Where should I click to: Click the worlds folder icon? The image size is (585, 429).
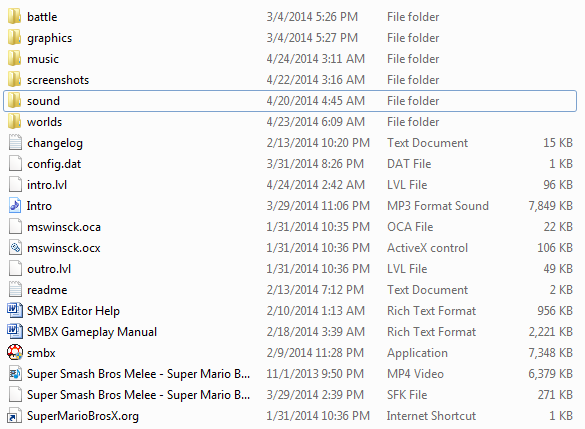pos(15,122)
